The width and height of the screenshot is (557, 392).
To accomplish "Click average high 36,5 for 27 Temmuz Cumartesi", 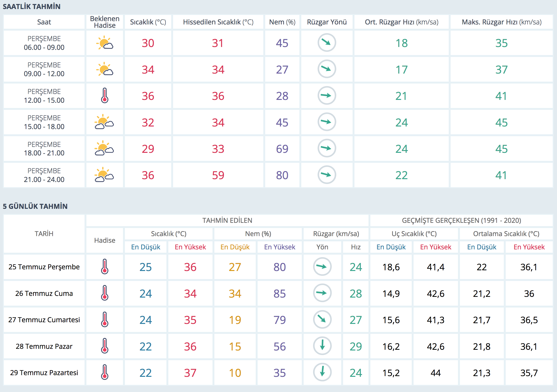I will pyautogui.click(x=529, y=320).
